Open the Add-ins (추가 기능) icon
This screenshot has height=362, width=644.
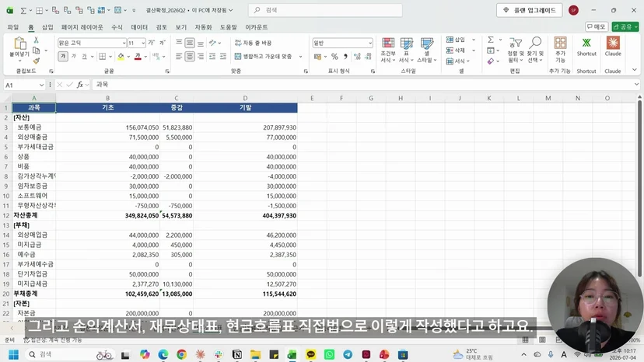560,49
